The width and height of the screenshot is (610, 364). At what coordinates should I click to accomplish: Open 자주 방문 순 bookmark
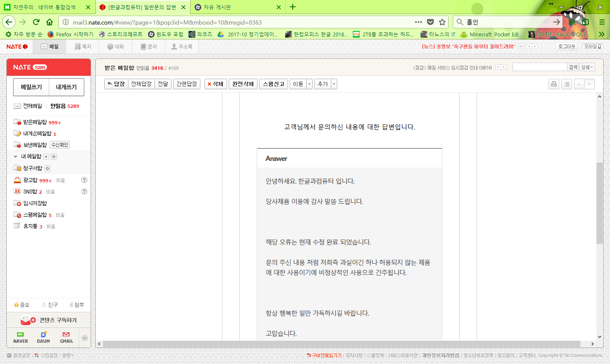point(24,34)
